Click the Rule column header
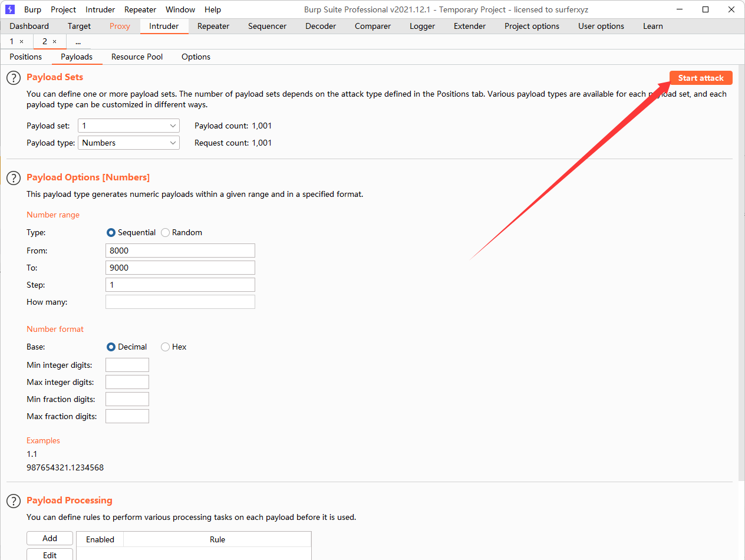 point(217,539)
